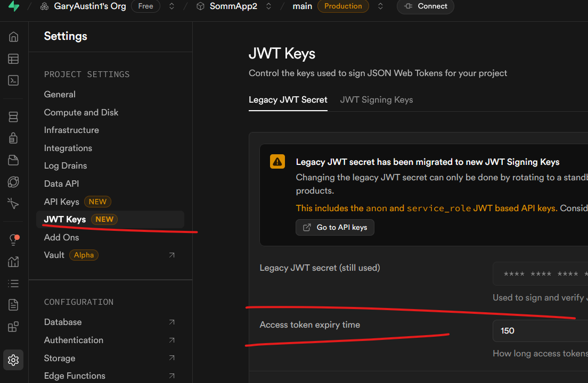
Task: Click the Free plan badge
Action: point(145,6)
